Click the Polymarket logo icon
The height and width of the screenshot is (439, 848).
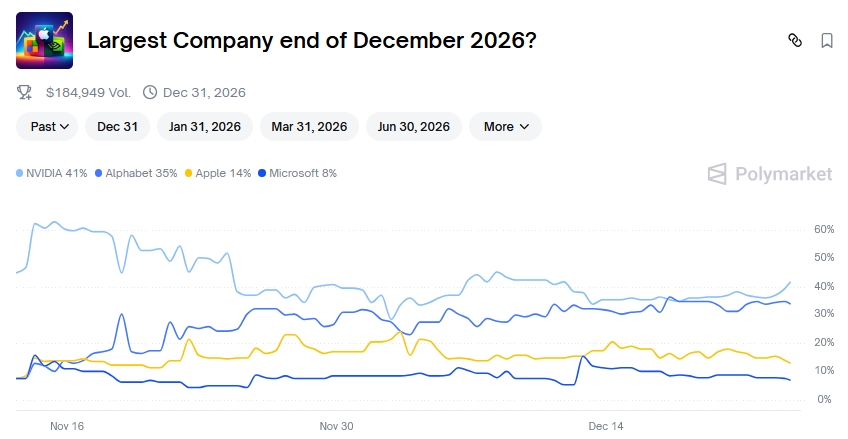tap(717, 174)
